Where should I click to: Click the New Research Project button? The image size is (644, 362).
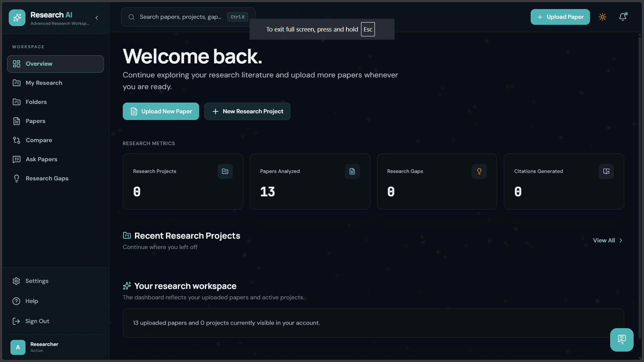click(247, 111)
